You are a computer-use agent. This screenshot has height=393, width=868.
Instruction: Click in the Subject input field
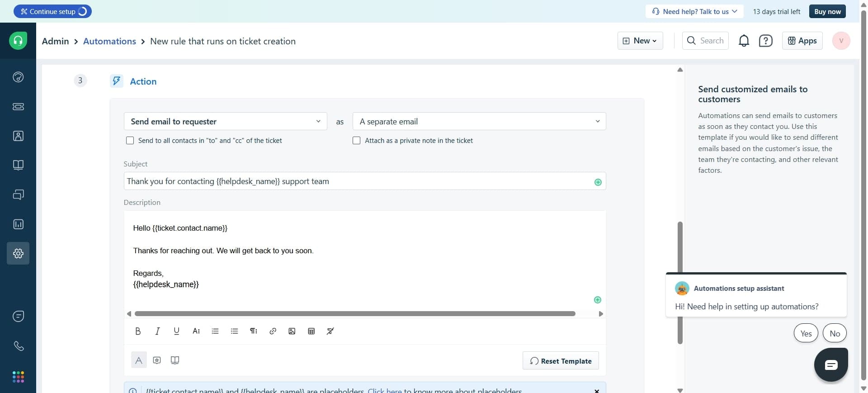[x=364, y=181]
